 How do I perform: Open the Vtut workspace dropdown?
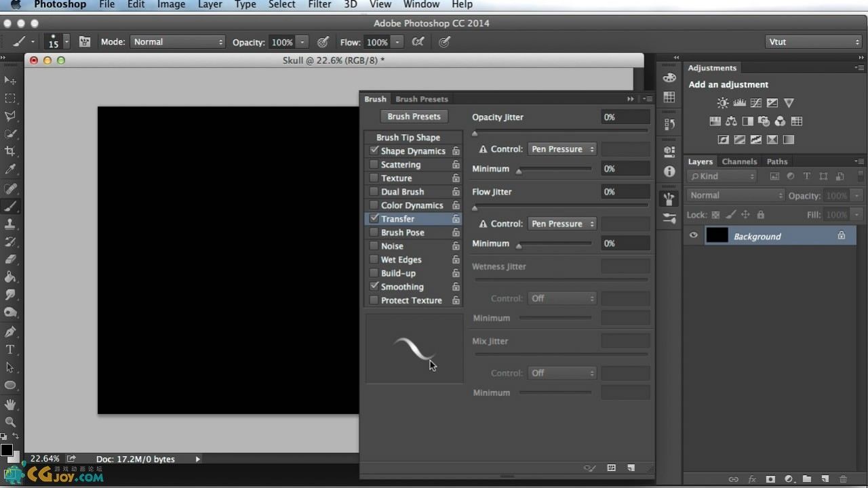click(x=814, y=42)
